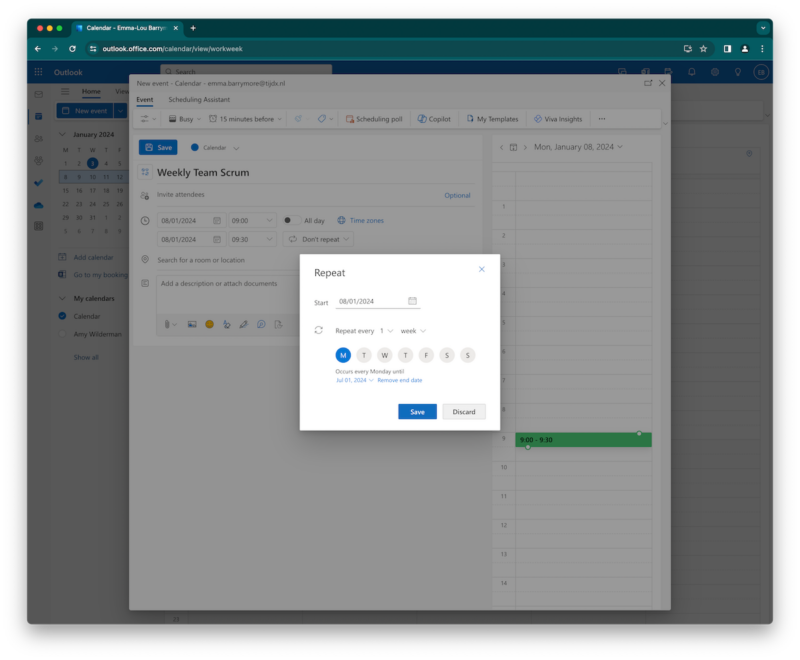Open the start date calendar picker icon
Screen dimensions: 800x660
217,220
